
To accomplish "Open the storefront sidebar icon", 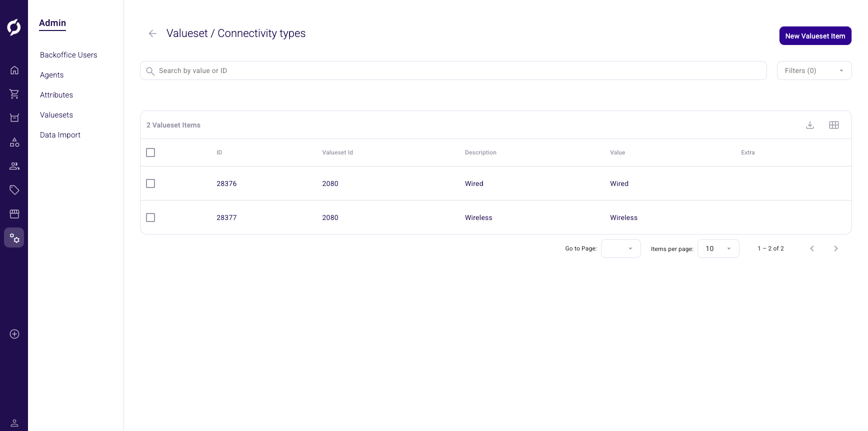I will [14, 214].
